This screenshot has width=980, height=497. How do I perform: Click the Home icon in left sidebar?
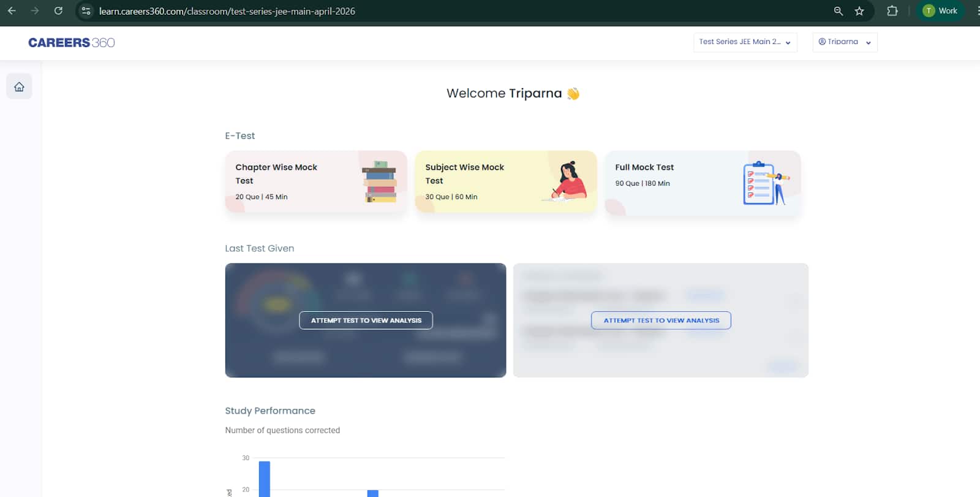pos(19,86)
